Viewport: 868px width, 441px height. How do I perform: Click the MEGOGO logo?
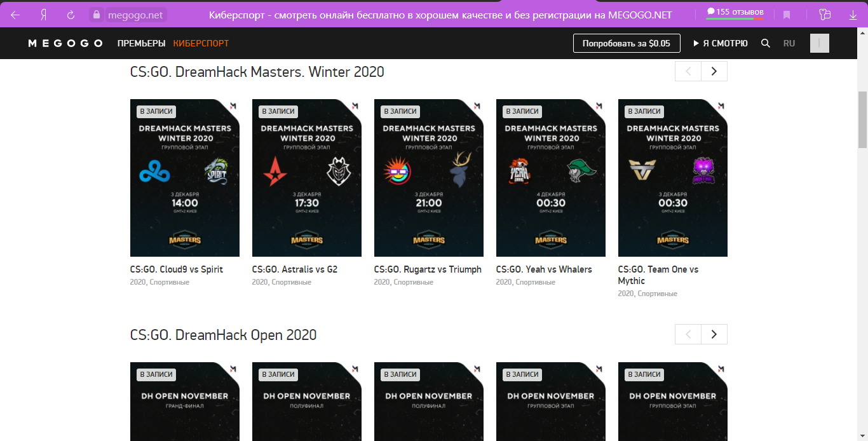click(x=65, y=43)
